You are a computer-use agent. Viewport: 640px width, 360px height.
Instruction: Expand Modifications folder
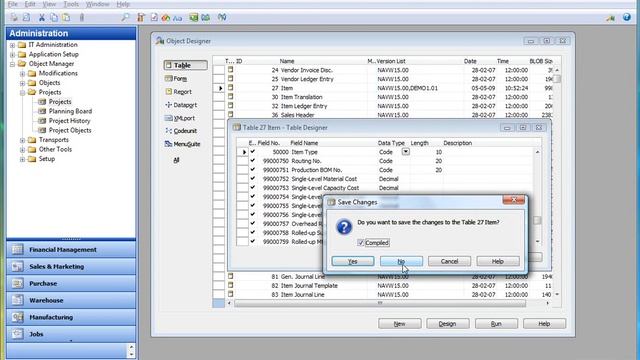click(22, 73)
